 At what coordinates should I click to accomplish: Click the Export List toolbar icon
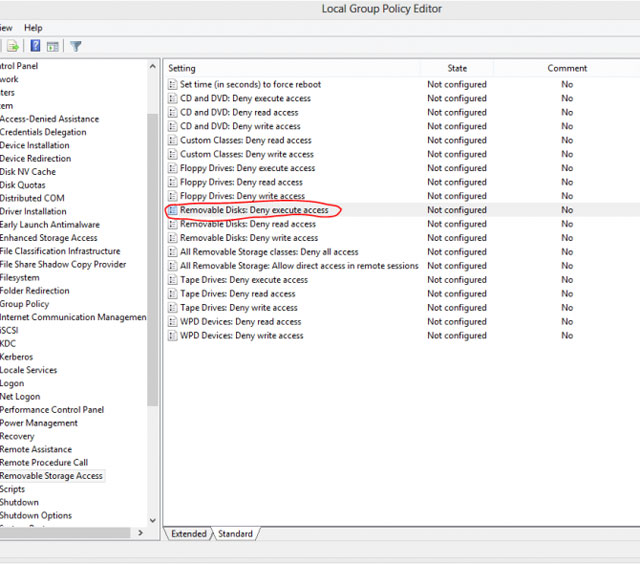click(14, 46)
